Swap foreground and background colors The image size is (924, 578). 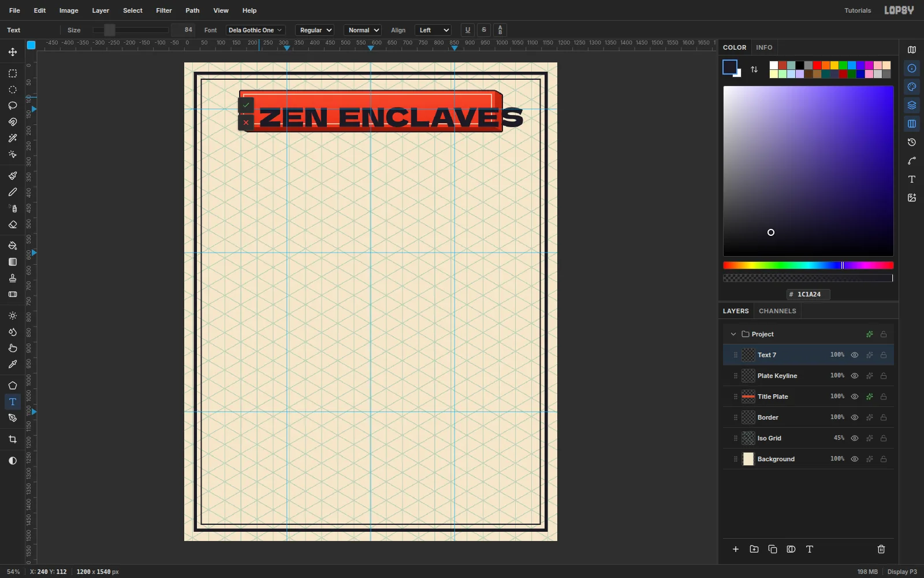click(x=754, y=69)
